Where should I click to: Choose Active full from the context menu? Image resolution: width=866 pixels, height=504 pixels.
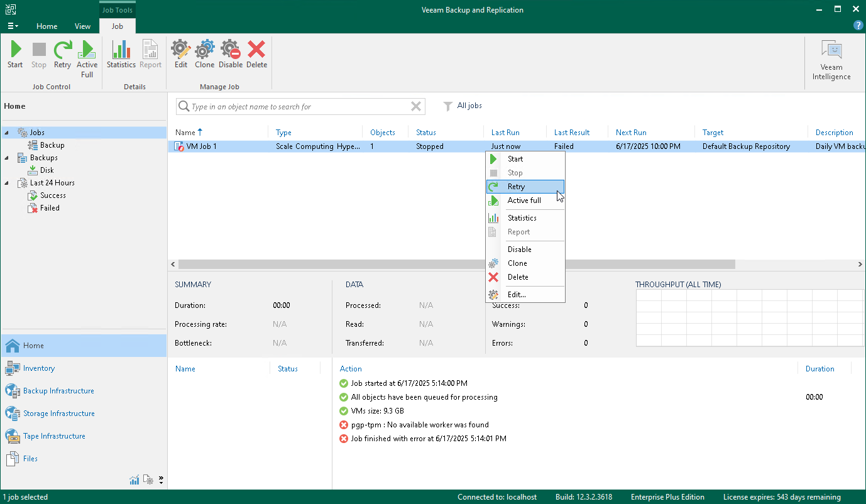coord(525,200)
